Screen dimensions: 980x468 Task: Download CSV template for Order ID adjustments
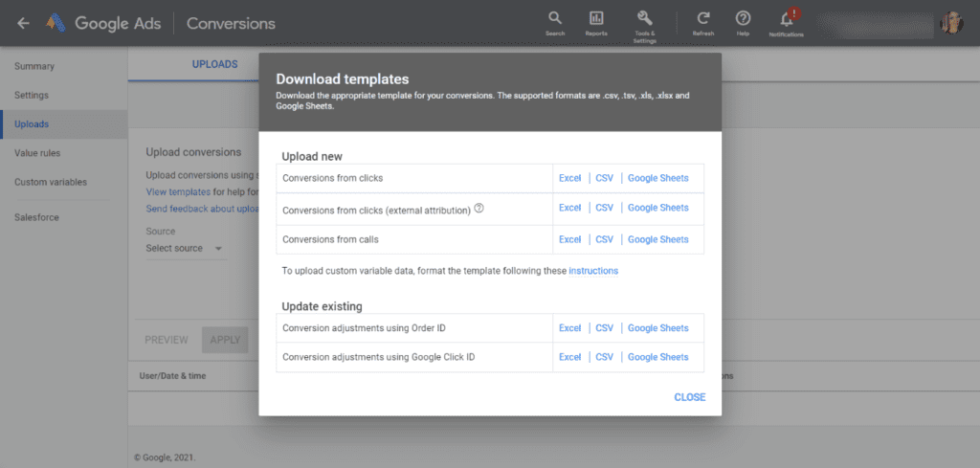click(x=605, y=328)
